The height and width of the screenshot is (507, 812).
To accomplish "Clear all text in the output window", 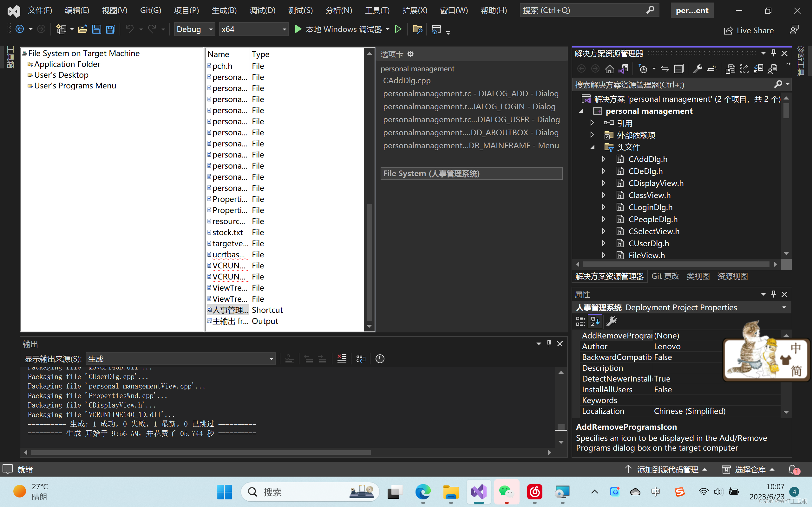I will [x=342, y=358].
